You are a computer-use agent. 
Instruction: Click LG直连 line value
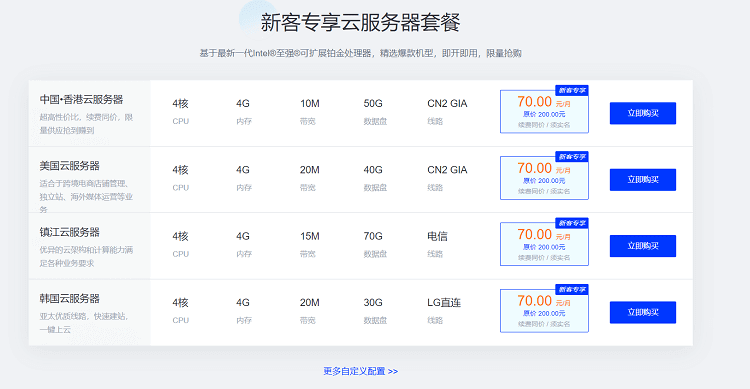pyautogui.click(x=444, y=303)
